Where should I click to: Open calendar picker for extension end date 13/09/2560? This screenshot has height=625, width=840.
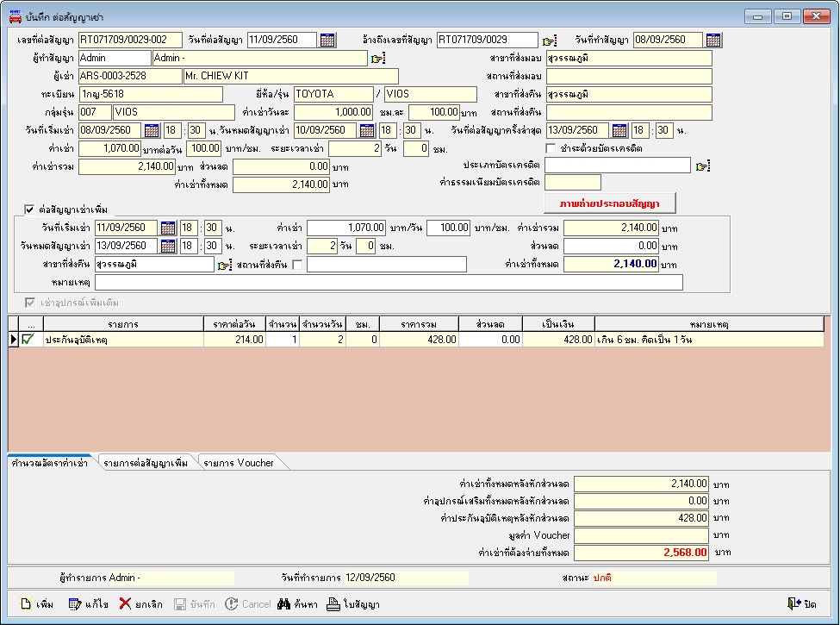(168, 247)
